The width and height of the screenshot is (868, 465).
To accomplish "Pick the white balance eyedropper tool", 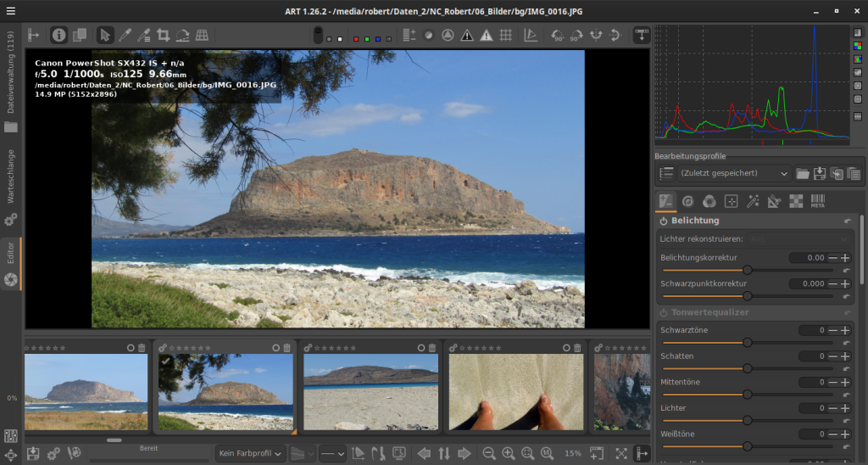I will tap(125, 35).
